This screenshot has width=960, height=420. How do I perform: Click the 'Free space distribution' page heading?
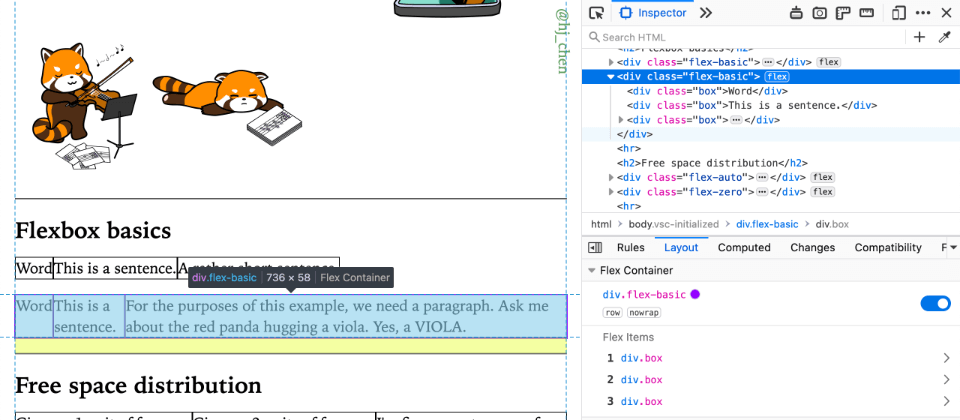click(x=138, y=385)
